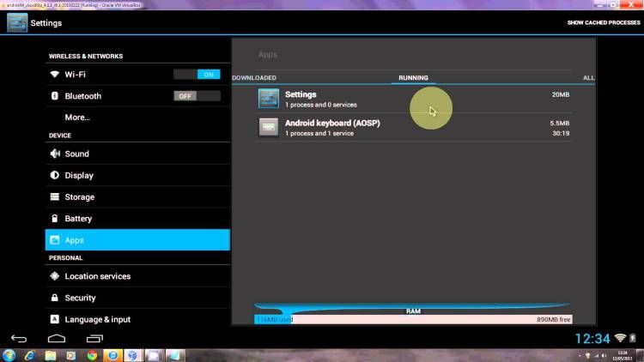The height and width of the screenshot is (362, 644).
Task: Click the Display brightness icon
Action: 55,175
